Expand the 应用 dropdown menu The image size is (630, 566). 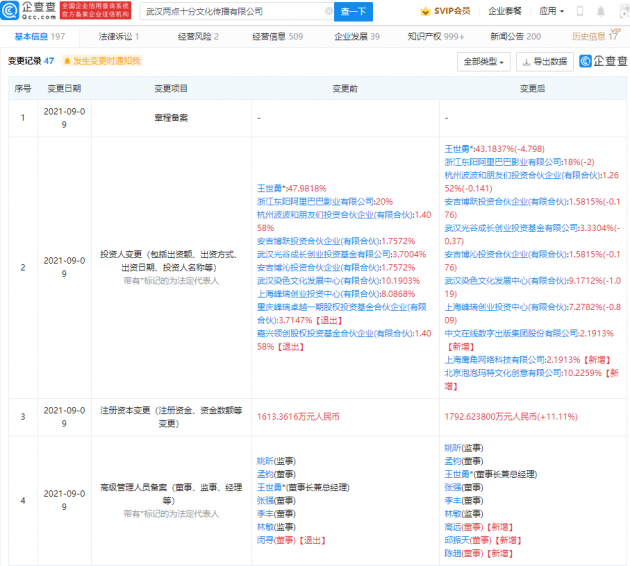point(551,11)
